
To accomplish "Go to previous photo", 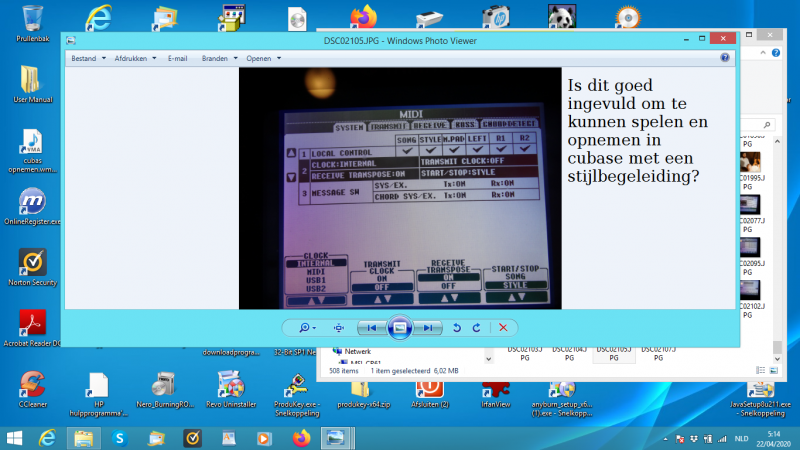I will pyautogui.click(x=372, y=328).
